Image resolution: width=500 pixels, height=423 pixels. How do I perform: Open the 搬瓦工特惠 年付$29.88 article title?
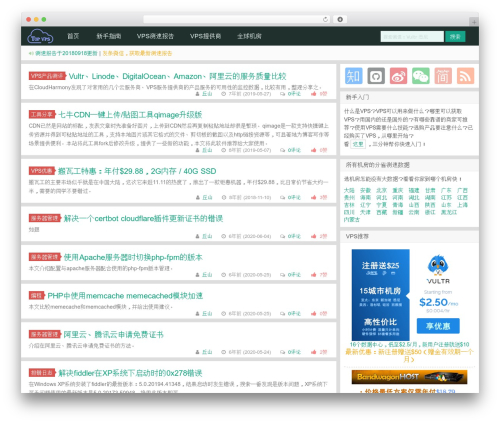click(137, 171)
